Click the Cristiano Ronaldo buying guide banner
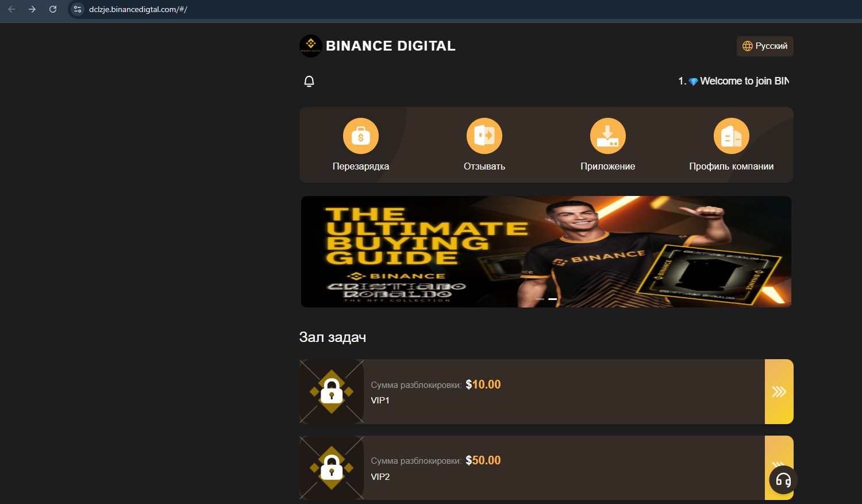The height and width of the screenshot is (504, 862). coord(546,252)
